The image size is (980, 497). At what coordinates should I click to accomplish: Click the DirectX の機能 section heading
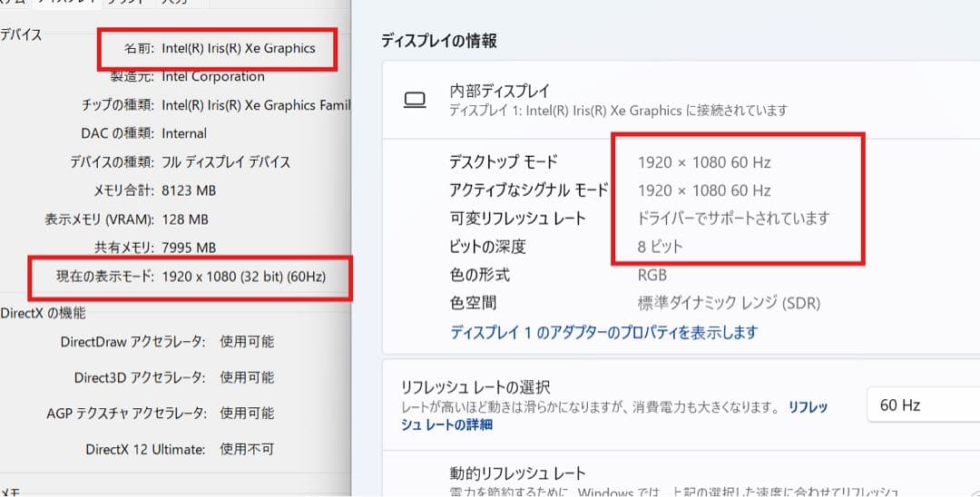[x=44, y=313]
